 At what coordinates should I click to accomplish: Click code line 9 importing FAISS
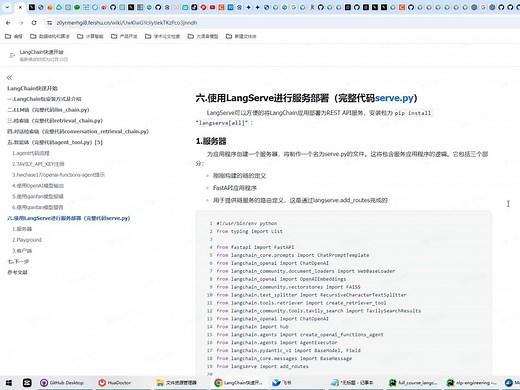pyautogui.click(x=288, y=287)
